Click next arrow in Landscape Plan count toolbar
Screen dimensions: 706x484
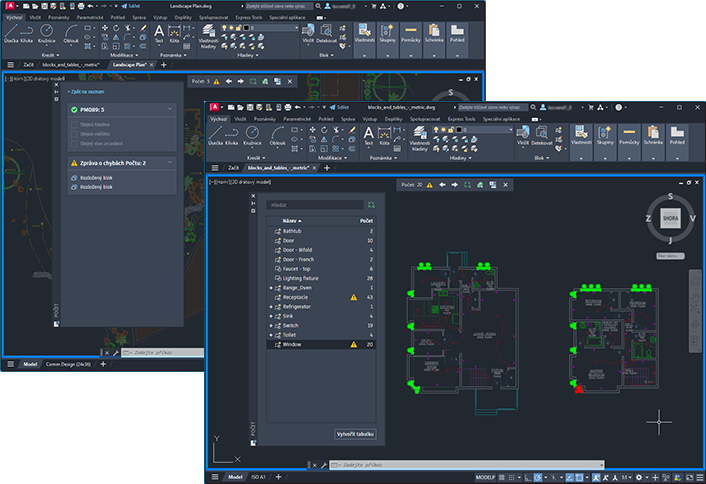240,81
